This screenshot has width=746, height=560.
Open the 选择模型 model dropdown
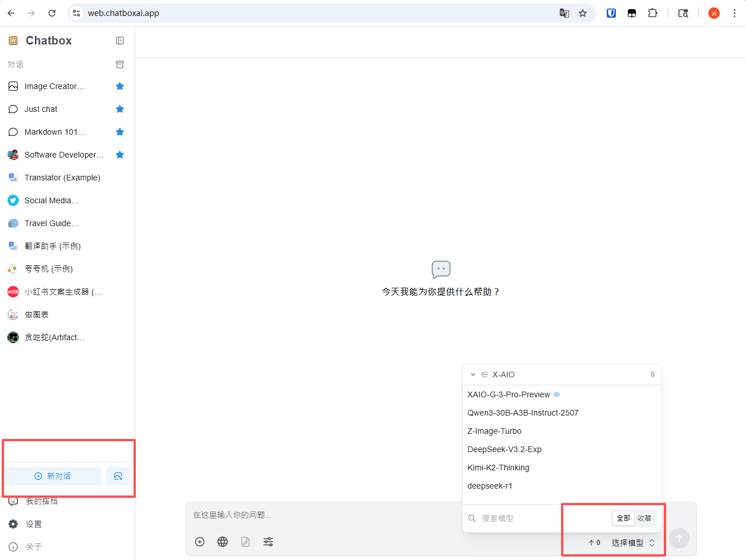click(x=633, y=543)
